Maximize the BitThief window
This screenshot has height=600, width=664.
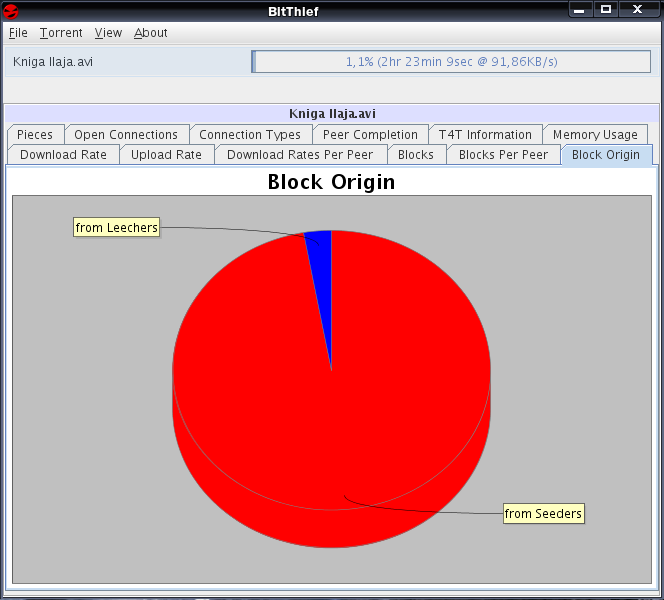point(606,9)
